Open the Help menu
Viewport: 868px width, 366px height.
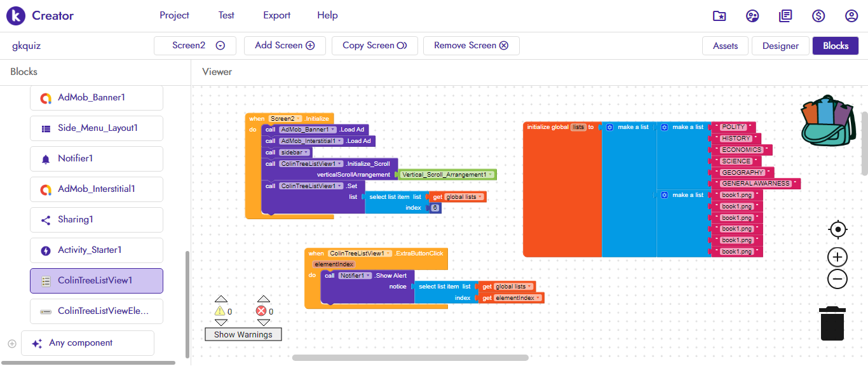tap(327, 15)
